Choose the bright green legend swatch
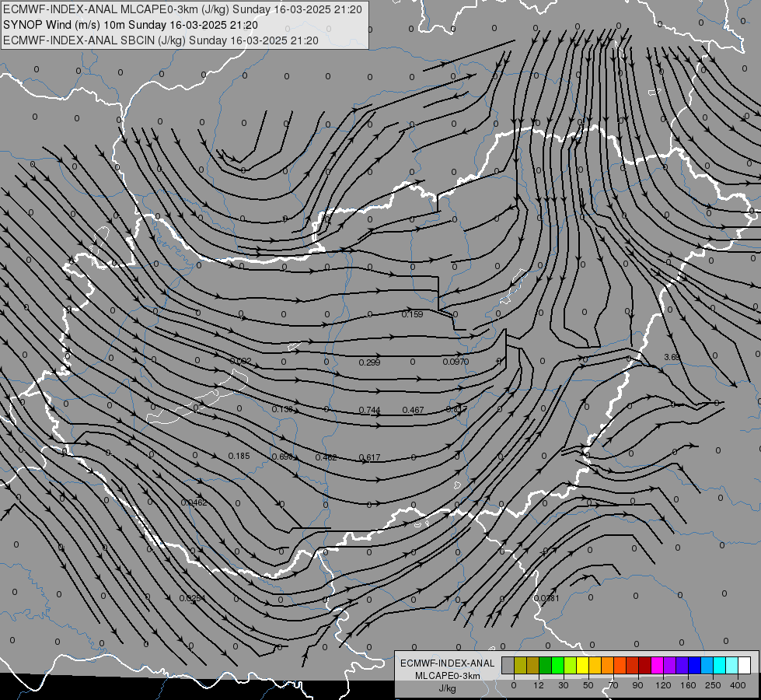This screenshot has height=700, width=761. tap(557, 665)
